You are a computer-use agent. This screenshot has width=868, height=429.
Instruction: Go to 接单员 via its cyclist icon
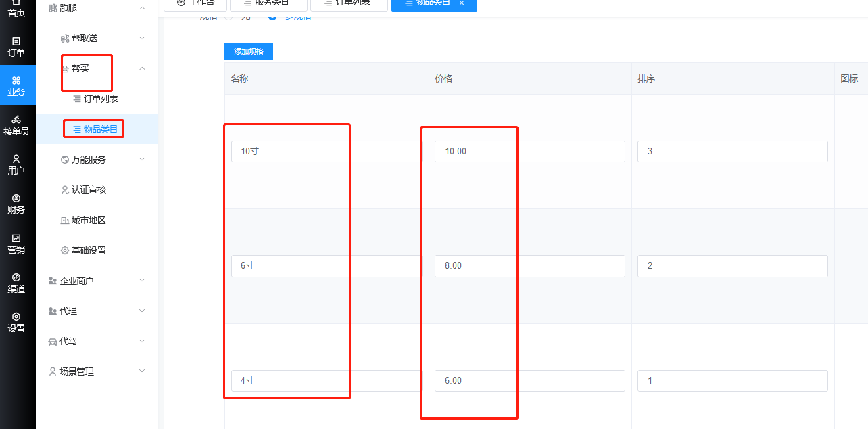click(x=16, y=125)
